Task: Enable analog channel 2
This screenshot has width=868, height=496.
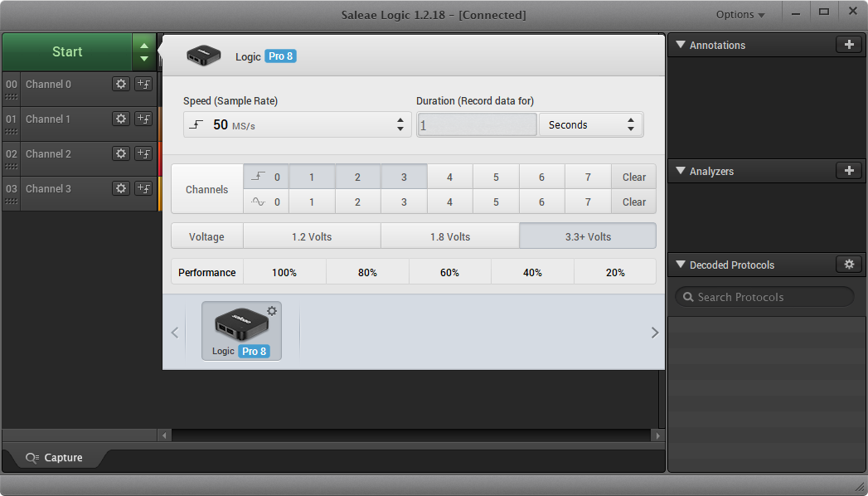Action: click(x=358, y=202)
